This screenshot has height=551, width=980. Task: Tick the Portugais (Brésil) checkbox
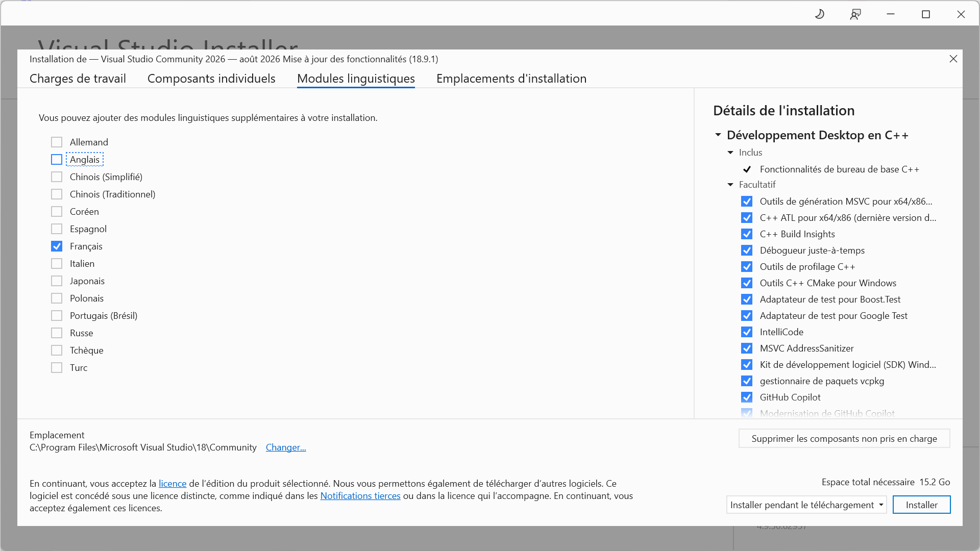click(x=57, y=316)
